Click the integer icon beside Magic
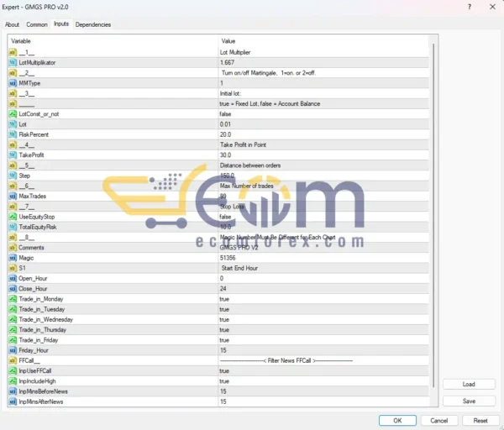 13,258
